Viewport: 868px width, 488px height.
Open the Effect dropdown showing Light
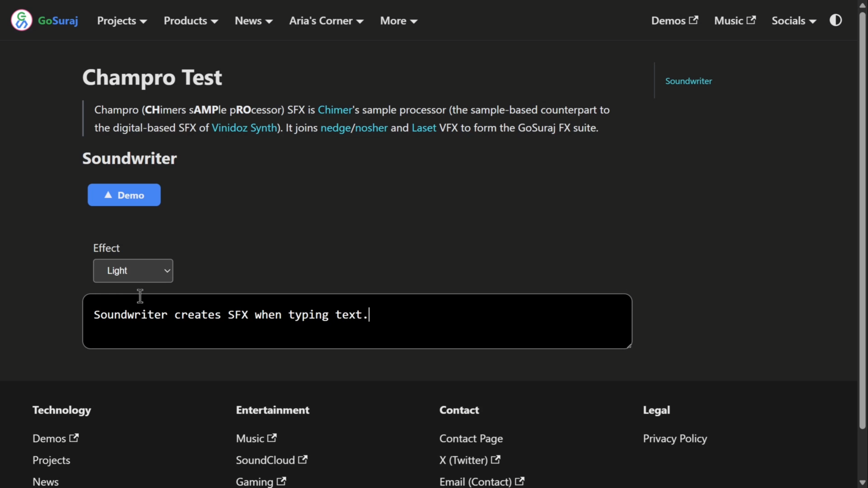(x=133, y=270)
